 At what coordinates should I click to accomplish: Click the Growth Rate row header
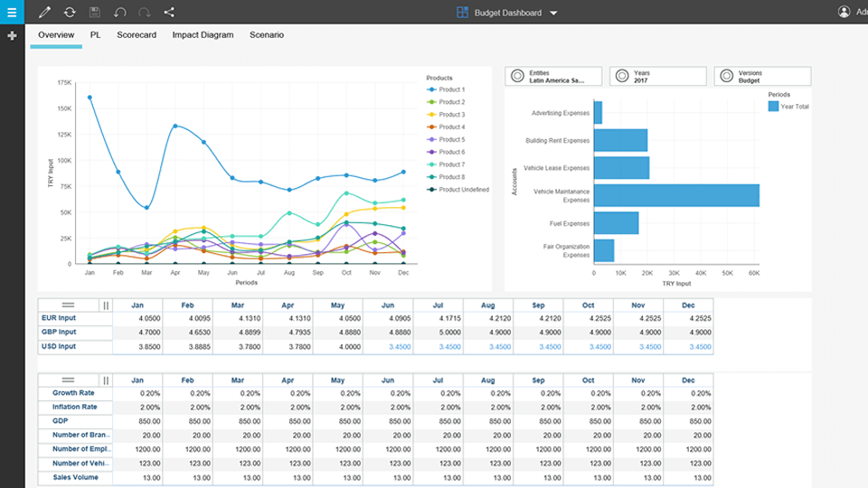point(75,394)
